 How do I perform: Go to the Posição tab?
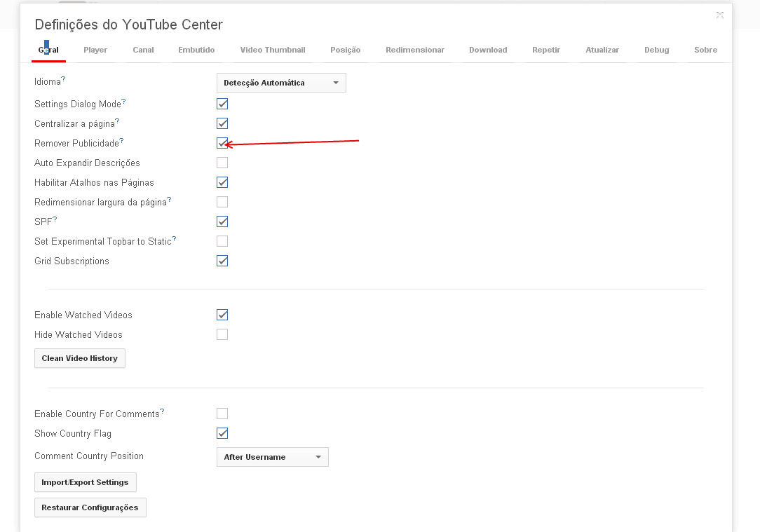pos(346,50)
